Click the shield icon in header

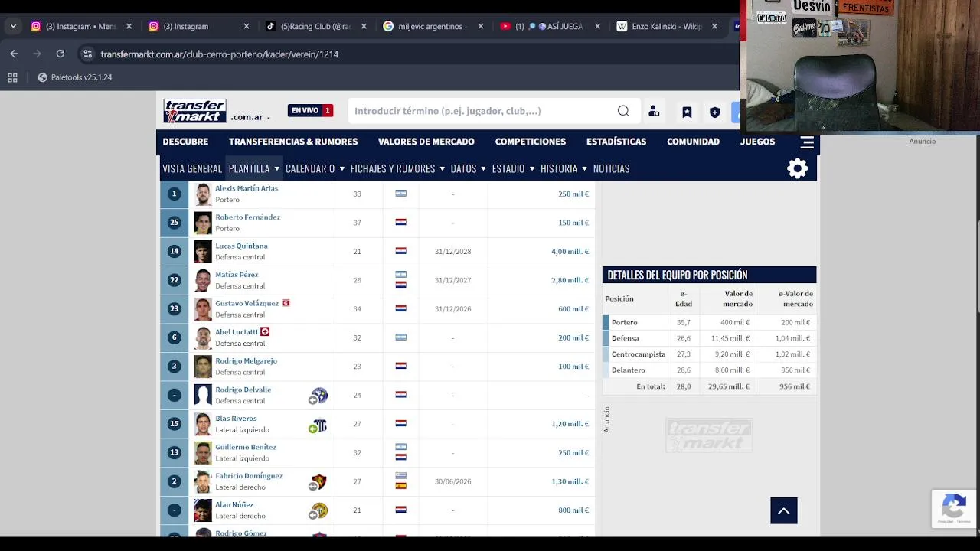tap(714, 112)
